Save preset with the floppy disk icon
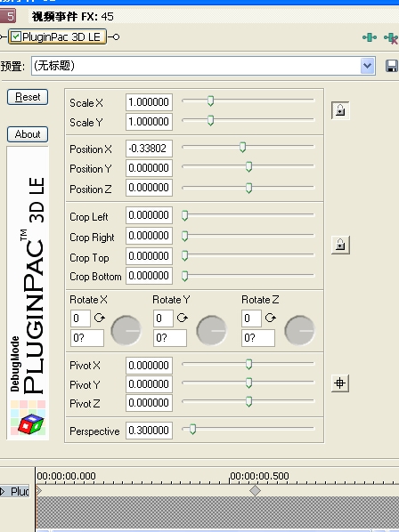 [392, 66]
